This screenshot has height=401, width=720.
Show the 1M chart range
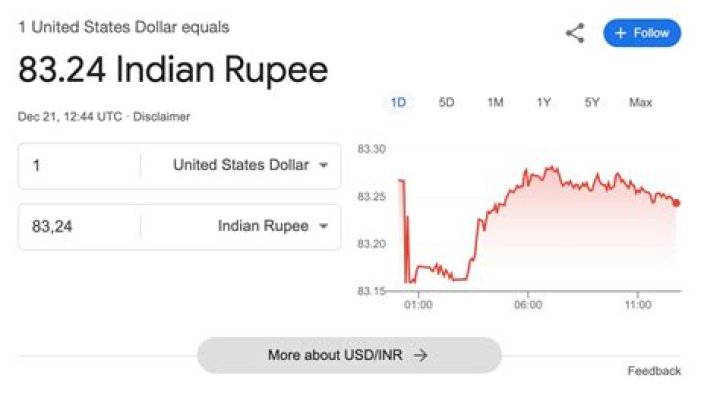[495, 102]
